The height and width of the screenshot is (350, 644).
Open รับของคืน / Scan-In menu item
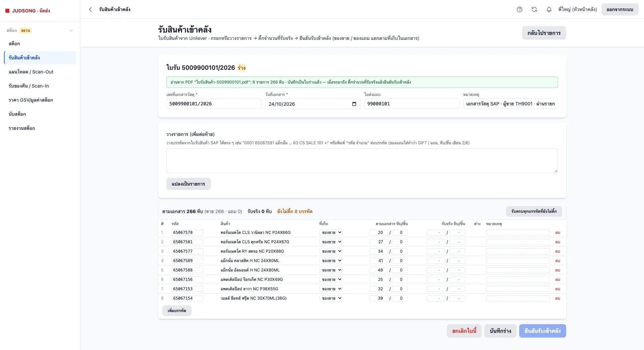pyautogui.click(x=40, y=86)
